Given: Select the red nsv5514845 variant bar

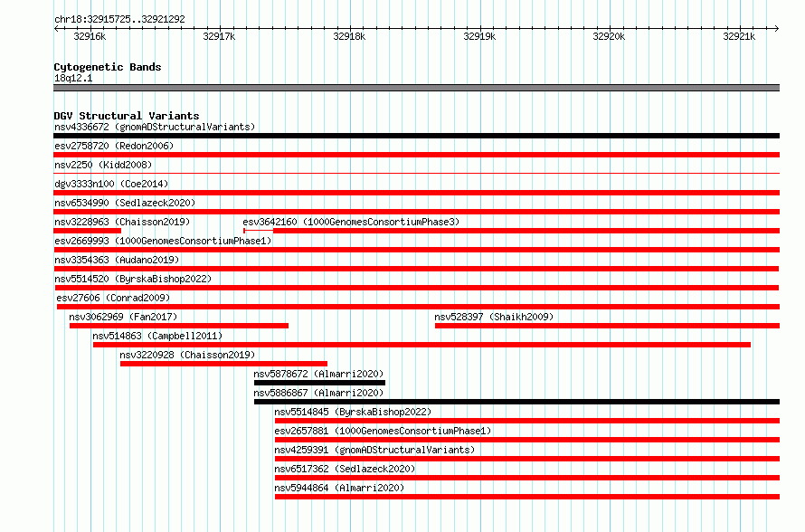Looking at the screenshot, I should click(527, 421).
